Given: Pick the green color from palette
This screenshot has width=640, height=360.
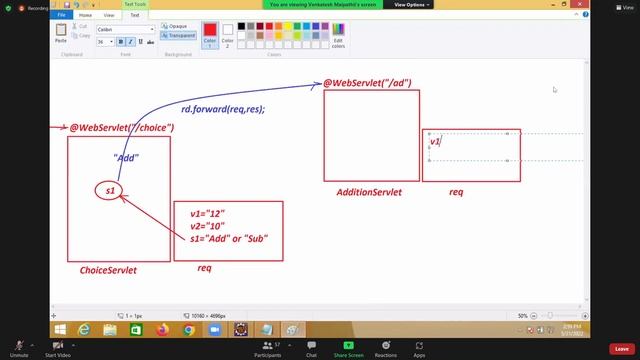Looking at the screenshot, I should tap(297, 26).
